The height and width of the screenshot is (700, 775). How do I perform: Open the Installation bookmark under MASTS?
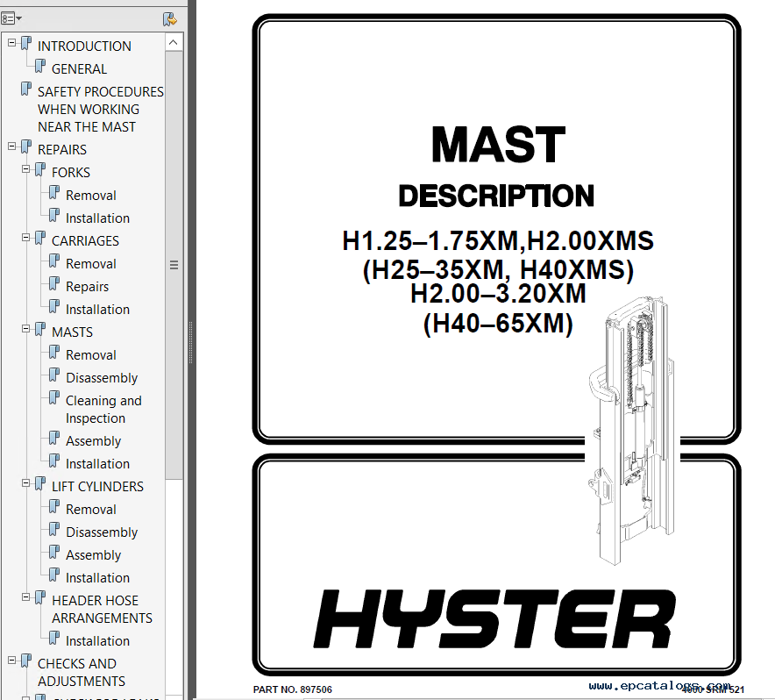98,464
